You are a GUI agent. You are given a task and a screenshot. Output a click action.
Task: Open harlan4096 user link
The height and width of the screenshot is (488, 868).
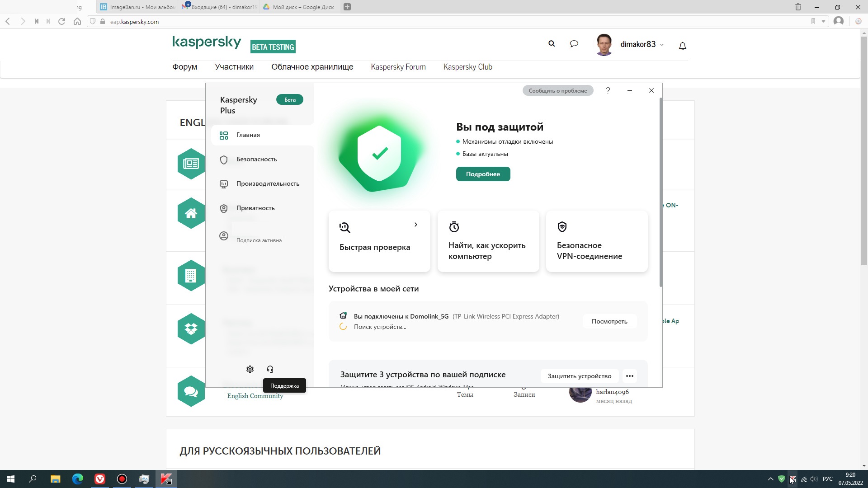coord(612,392)
